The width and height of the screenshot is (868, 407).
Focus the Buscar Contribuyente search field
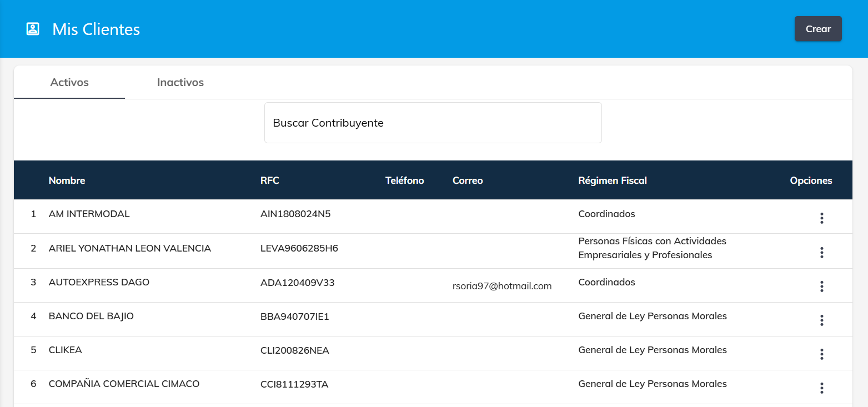[433, 123]
